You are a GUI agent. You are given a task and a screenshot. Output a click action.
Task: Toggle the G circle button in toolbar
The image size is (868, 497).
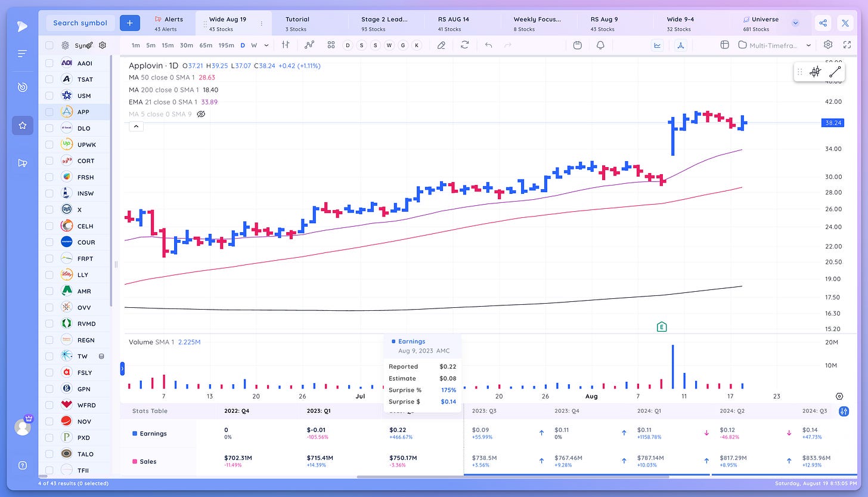click(x=402, y=45)
